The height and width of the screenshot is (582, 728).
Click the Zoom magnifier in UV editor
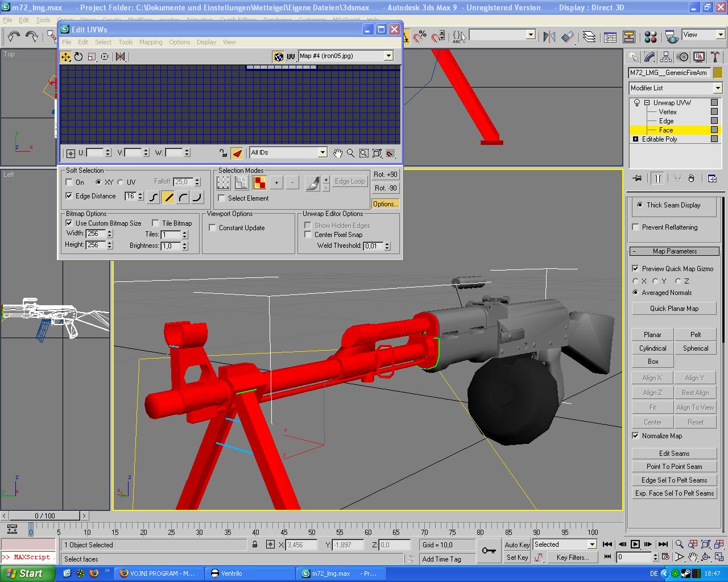pyautogui.click(x=351, y=153)
